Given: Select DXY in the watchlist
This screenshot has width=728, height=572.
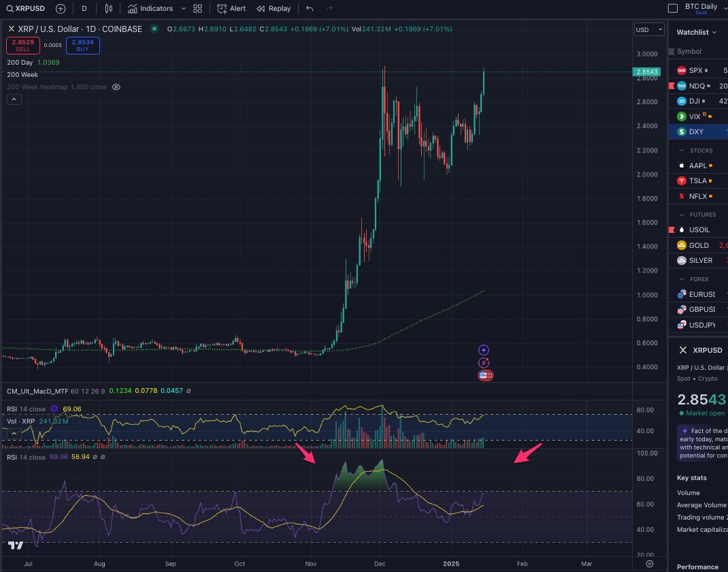Looking at the screenshot, I should click(698, 131).
